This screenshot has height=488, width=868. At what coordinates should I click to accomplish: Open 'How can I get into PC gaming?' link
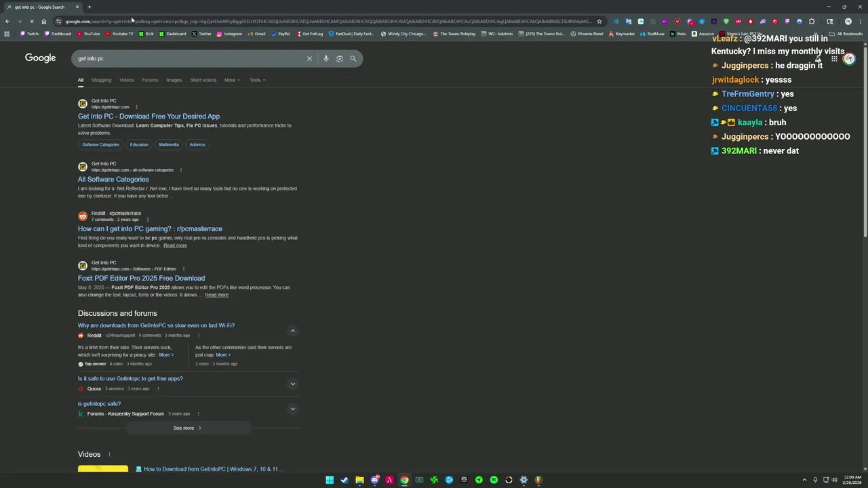pos(150,229)
